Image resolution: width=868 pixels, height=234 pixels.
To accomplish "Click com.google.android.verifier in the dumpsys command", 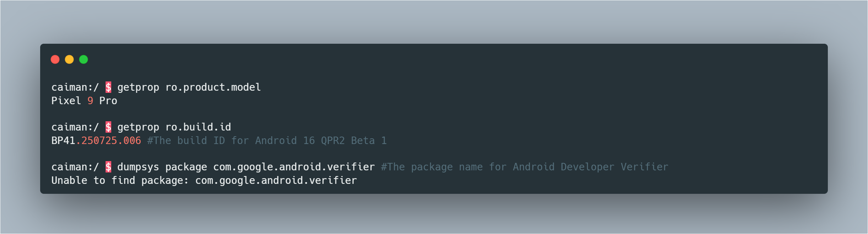I will (294, 167).
